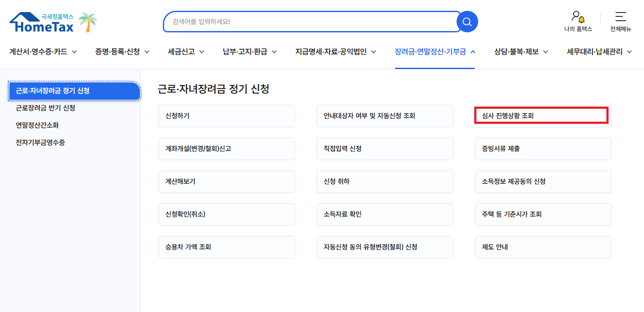Open 증빙서류 제출
Viewport: 644px width, 312px height.
point(543,148)
